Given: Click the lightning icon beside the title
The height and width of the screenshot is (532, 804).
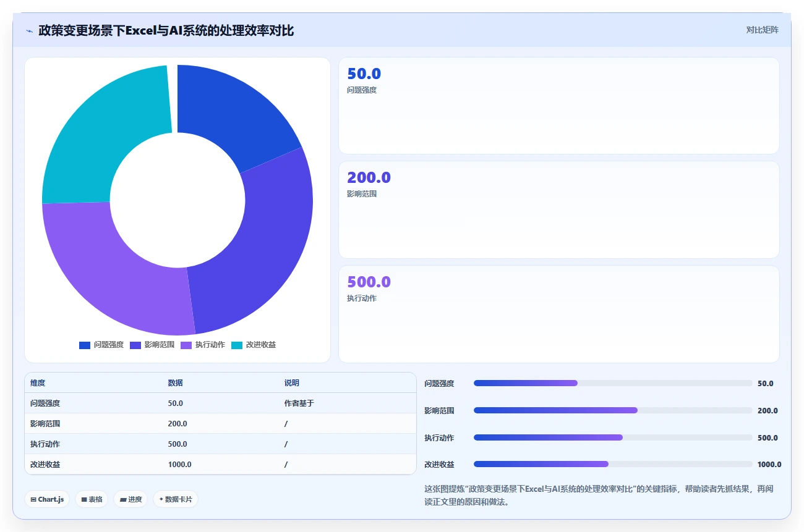Looking at the screenshot, I should [29, 30].
